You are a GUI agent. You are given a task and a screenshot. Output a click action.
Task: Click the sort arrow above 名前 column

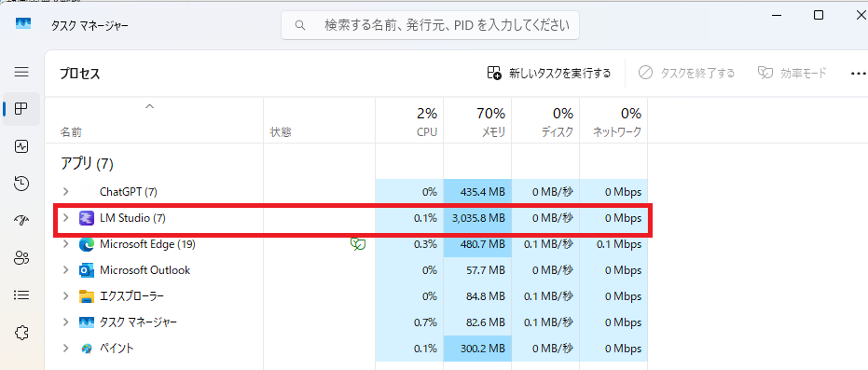[x=149, y=105]
